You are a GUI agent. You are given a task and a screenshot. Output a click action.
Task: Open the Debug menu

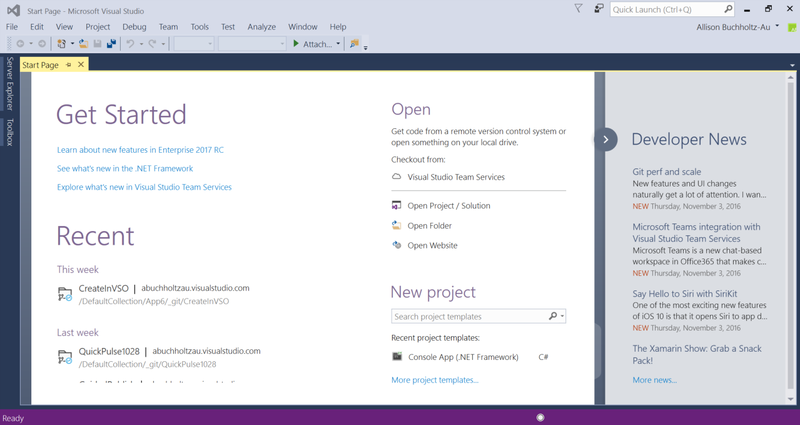coord(134,27)
